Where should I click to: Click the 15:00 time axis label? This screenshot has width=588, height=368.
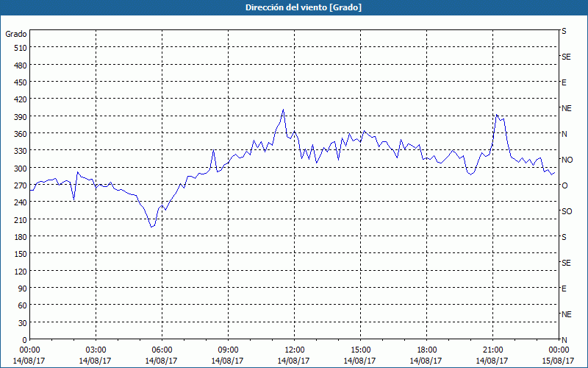tap(360, 350)
